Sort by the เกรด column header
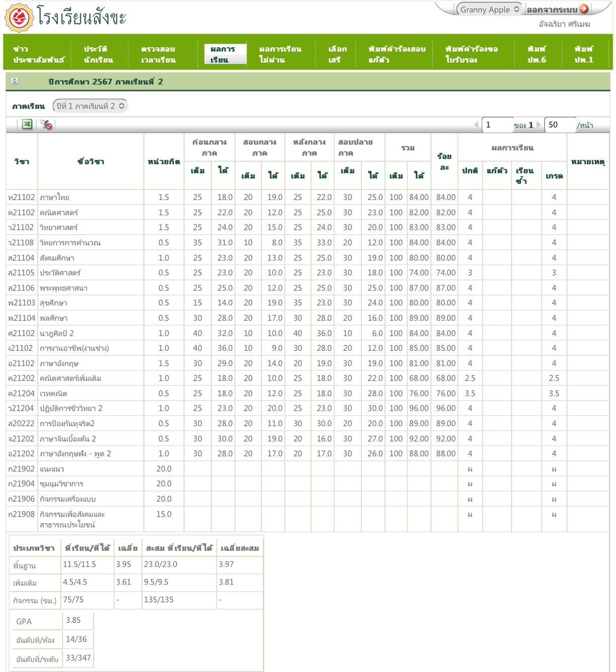Screen dimensions: 616x672 pyautogui.click(x=554, y=175)
